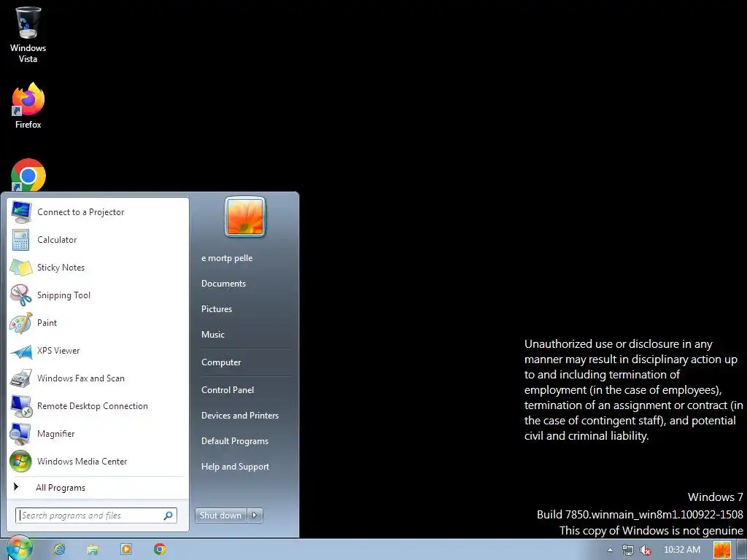The image size is (747, 560).
Task: Select the Magnifier label
Action: 55,434
